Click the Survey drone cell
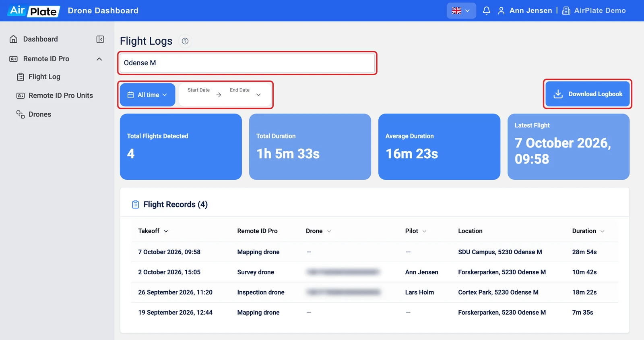Viewport: 644px width, 340px height. (256, 272)
